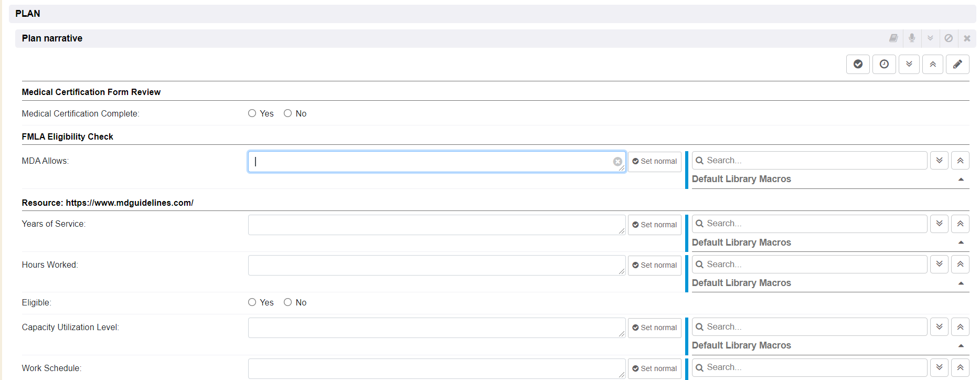Screen dimensions: 980x380
Task: Click the prohibited circle icon in Plan narrative header
Action: point(949,38)
